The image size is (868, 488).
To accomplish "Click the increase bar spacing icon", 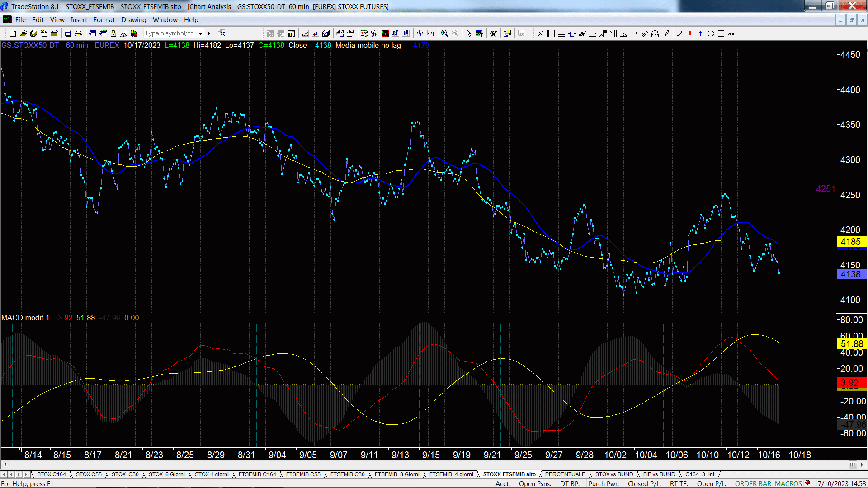I will tap(430, 33).
